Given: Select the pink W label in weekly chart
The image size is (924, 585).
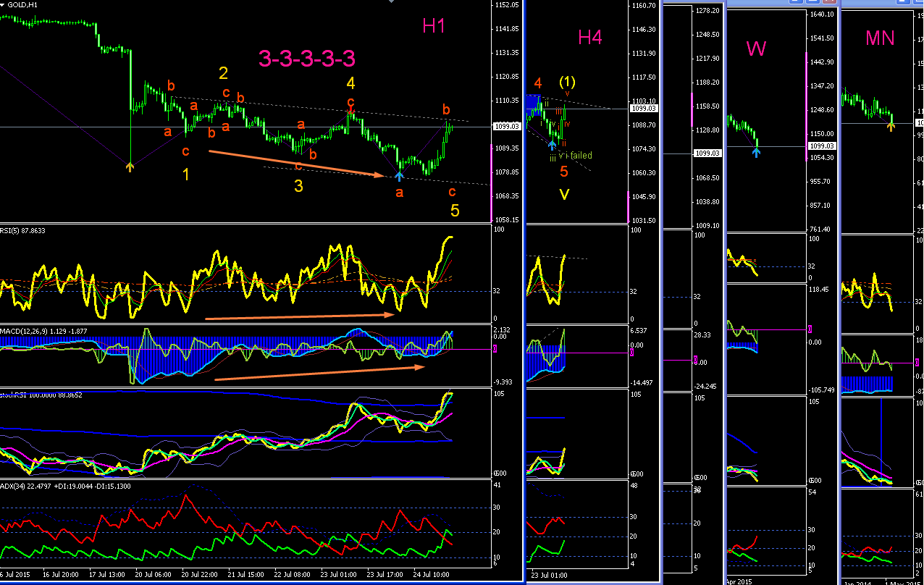Looking at the screenshot, I should [x=756, y=49].
